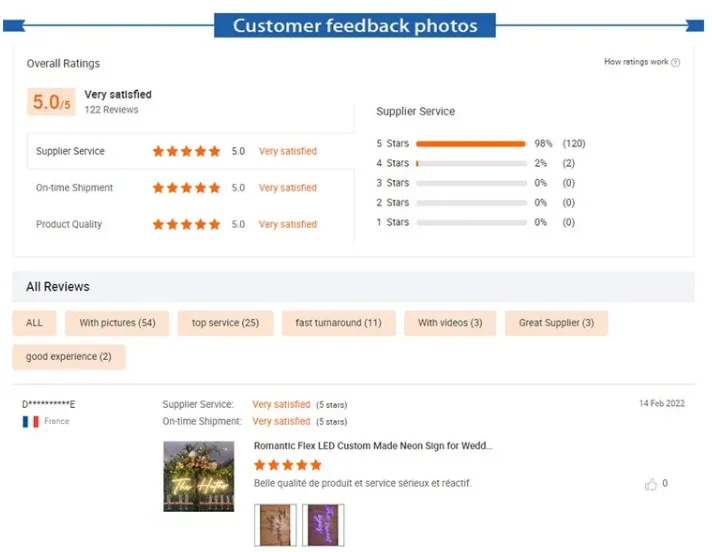The height and width of the screenshot is (552, 712).
Task: Filter reviews With pictures (54)
Action: click(117, 323)
